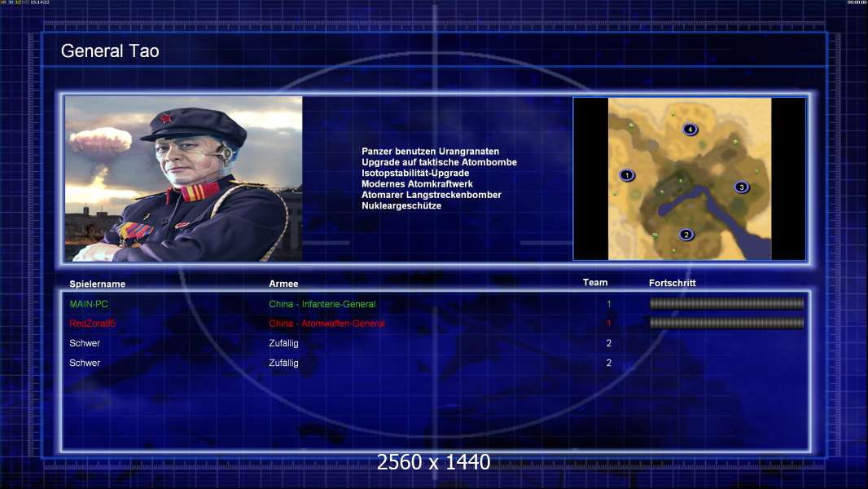Viewport: 868px width, 489px height.
Task: Click the Team column header
Action: tap(595, 283)
